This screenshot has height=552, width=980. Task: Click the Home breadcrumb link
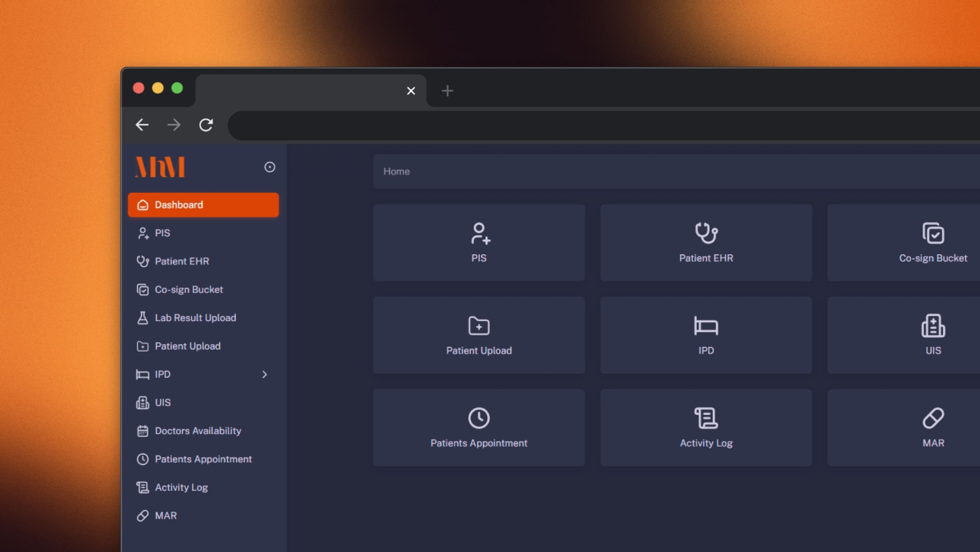click(396, 171)
